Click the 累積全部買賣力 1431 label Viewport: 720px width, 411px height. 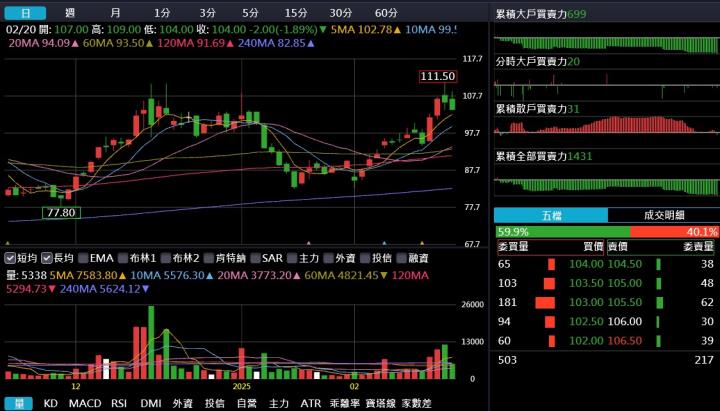point(544,156)
